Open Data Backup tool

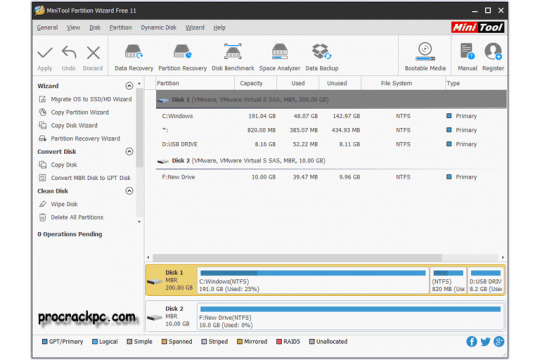322,58
